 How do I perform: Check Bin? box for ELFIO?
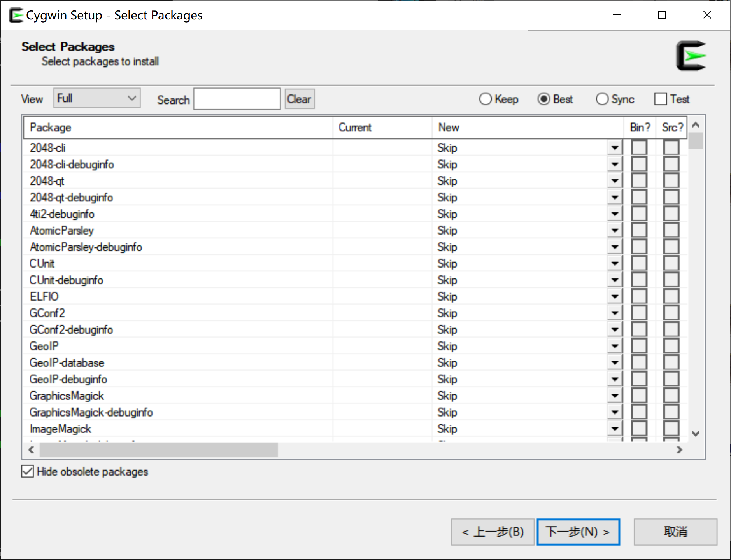[x=639, y=297]
